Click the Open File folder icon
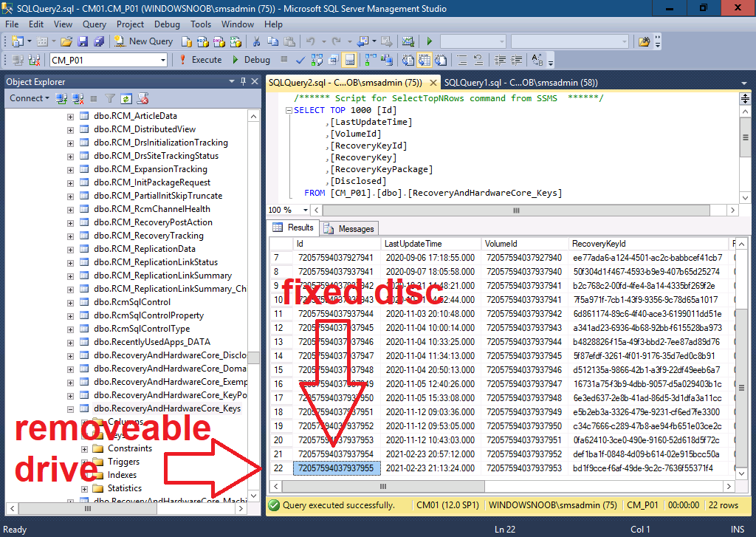 click(66, 41)
